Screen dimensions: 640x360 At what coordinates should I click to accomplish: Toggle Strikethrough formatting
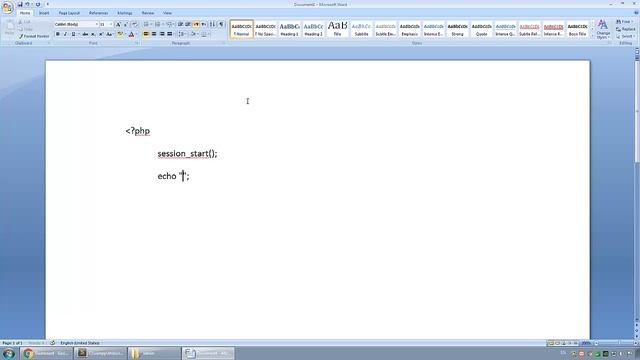point(85,34)
